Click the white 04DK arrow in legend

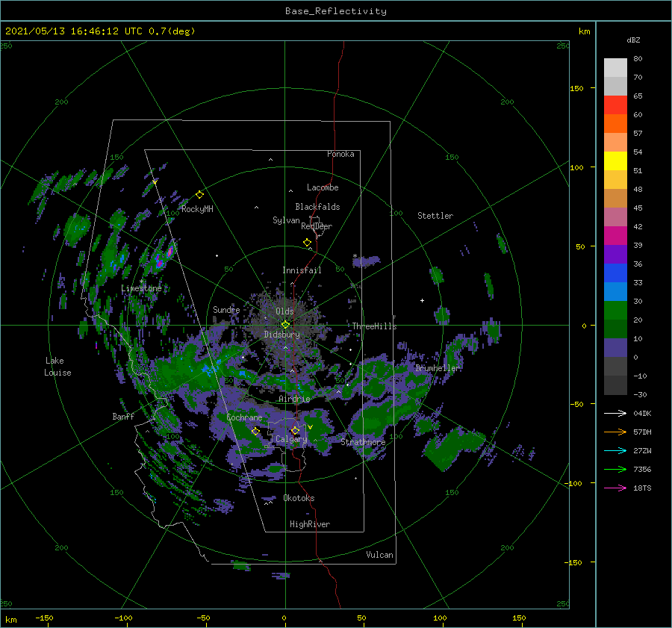(x=615, y=413)
